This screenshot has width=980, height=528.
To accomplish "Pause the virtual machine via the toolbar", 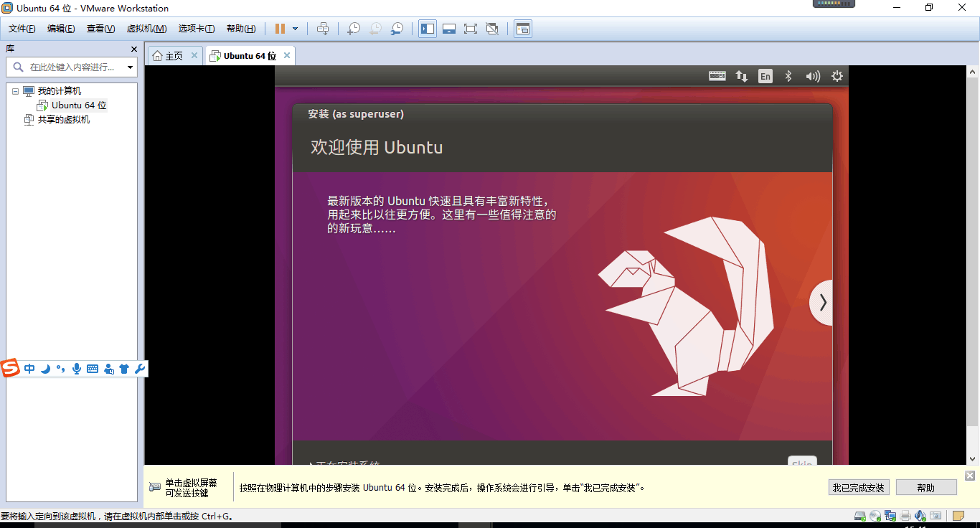I will click(x=280, y=29).
